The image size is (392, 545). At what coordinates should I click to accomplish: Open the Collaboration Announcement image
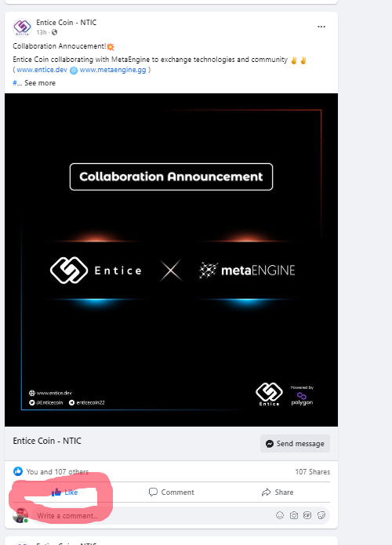point(171,260)
